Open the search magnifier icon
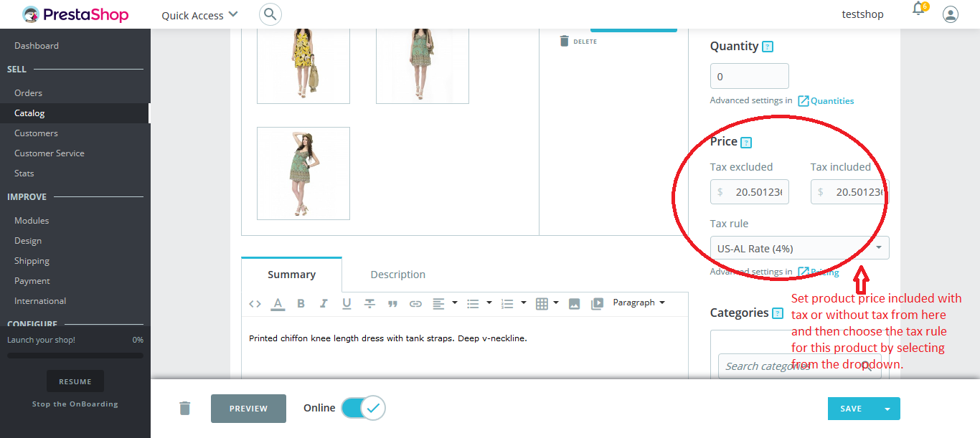 point(270,14)
